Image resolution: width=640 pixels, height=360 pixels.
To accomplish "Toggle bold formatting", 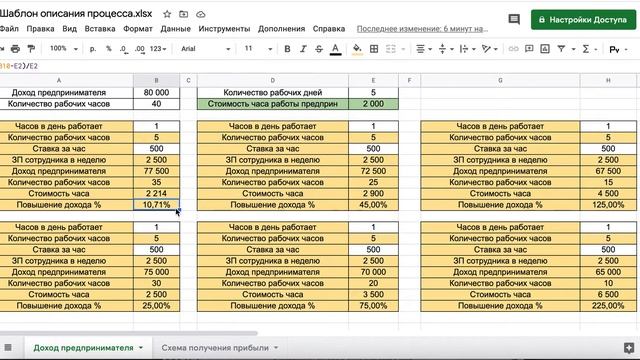I will pos(287,49).
